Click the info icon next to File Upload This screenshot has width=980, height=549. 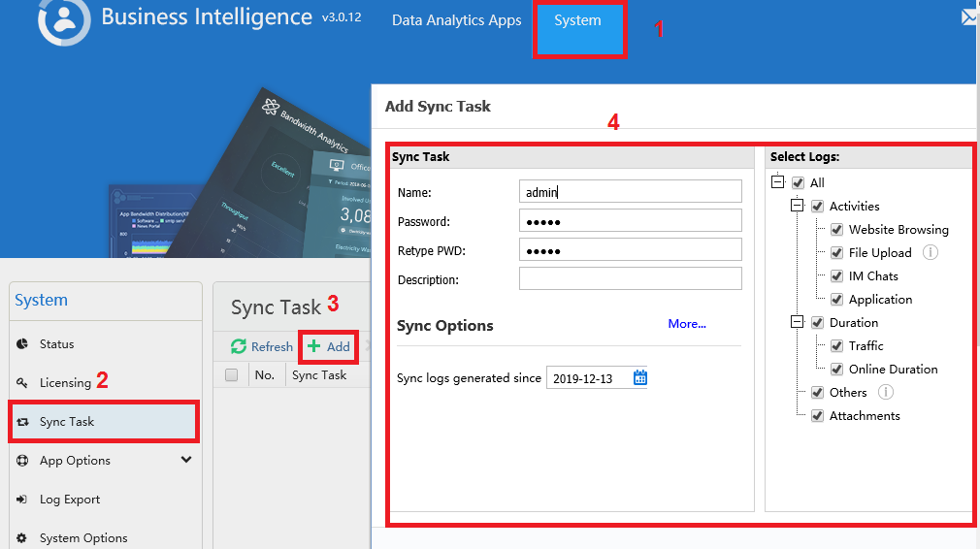930,252
